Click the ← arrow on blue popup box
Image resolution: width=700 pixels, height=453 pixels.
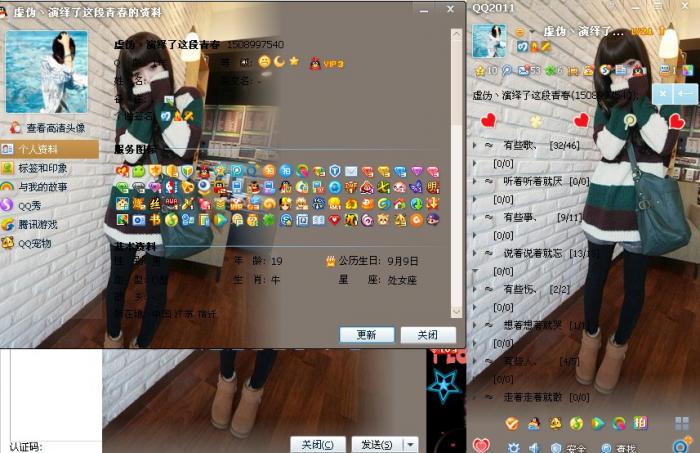tap(686, 93)
